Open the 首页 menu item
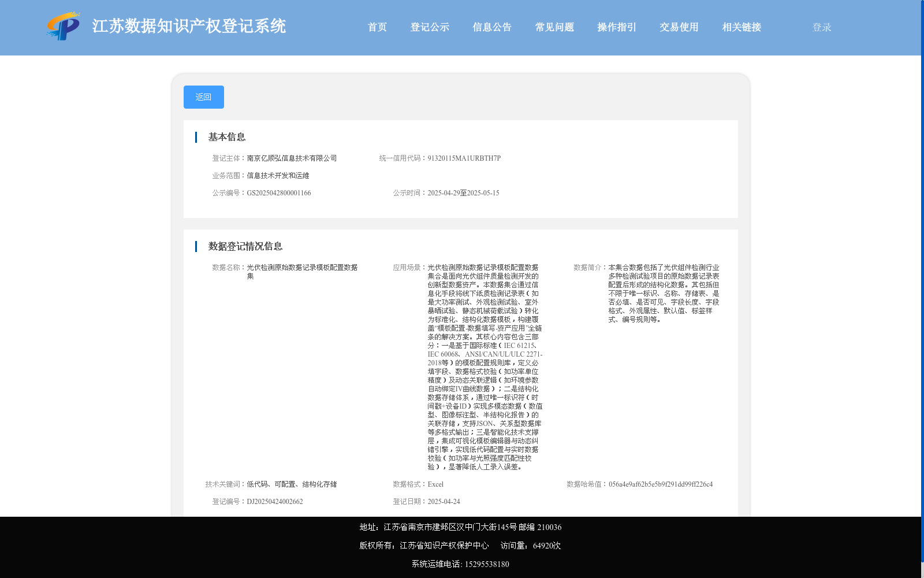The image size is (924, 578). [377, 27]
